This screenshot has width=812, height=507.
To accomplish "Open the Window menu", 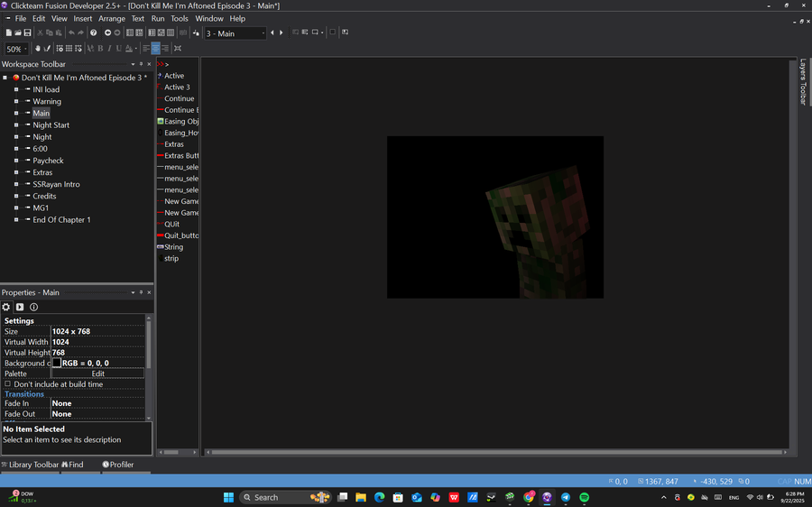I will pos(209,19).
